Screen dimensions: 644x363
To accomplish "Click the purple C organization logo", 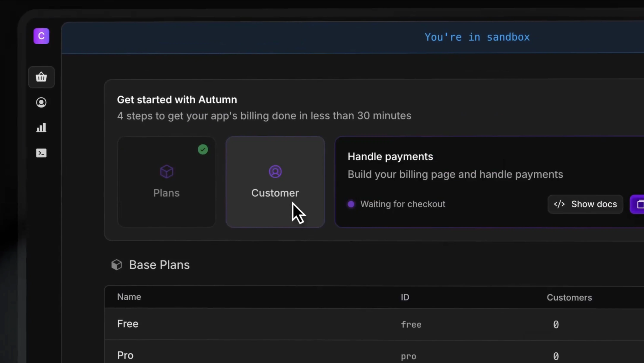I will point(41,36).
